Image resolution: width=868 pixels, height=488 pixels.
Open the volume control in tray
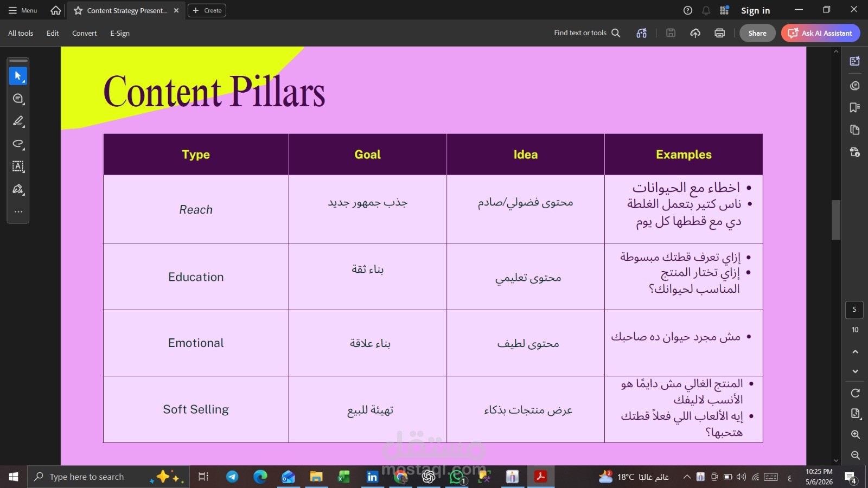pos(741,477)
